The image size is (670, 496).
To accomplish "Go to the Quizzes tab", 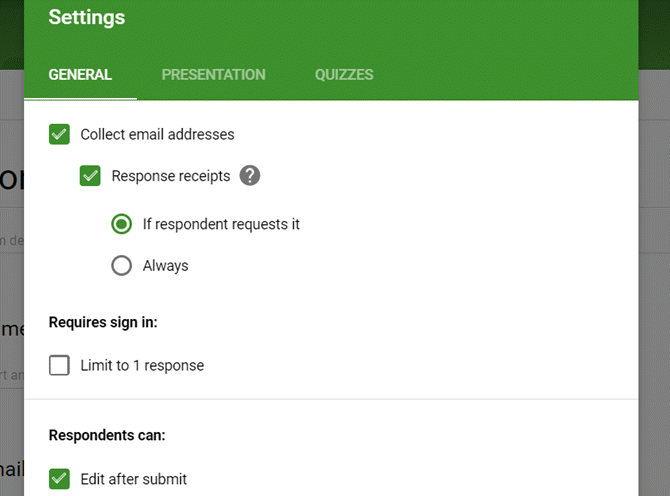I will coord(344,75).
